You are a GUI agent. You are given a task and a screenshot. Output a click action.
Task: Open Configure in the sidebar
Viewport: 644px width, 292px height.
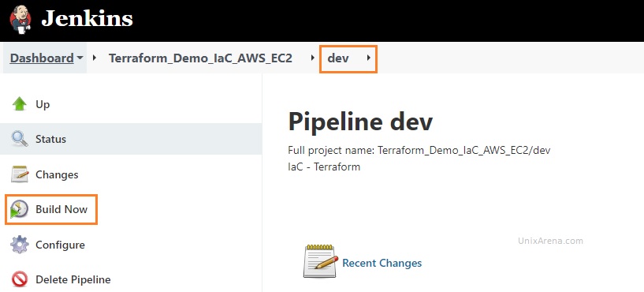point(60,245)
